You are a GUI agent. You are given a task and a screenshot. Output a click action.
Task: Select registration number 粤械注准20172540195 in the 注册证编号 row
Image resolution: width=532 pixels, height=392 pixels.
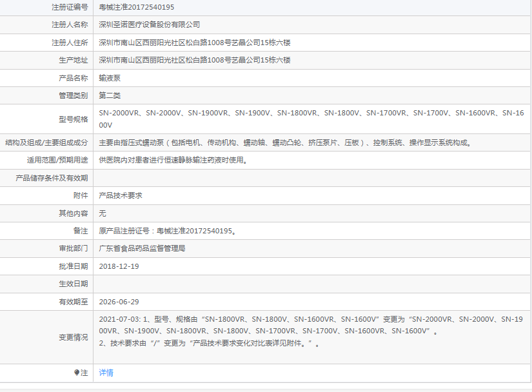(137, 7)
